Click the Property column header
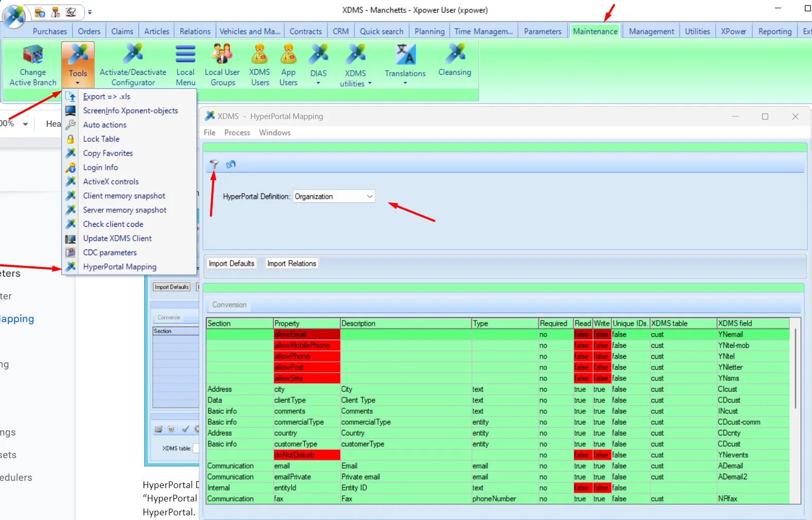 click(307, 324)
